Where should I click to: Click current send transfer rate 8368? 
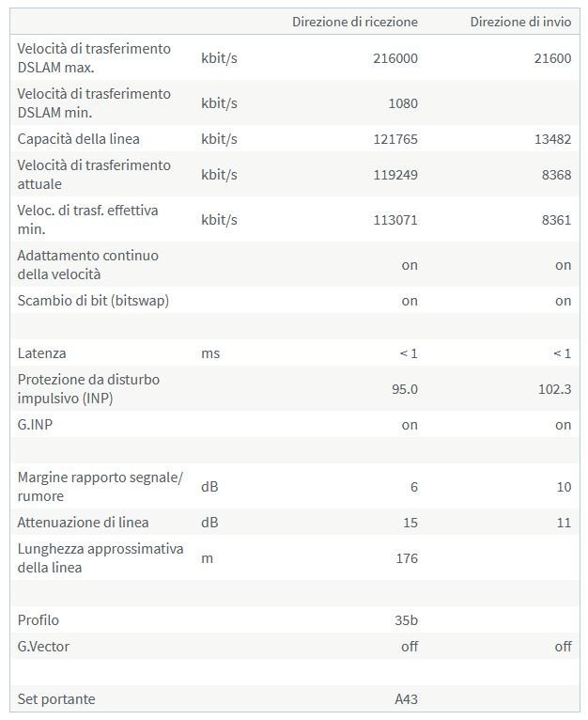[555, 175]
